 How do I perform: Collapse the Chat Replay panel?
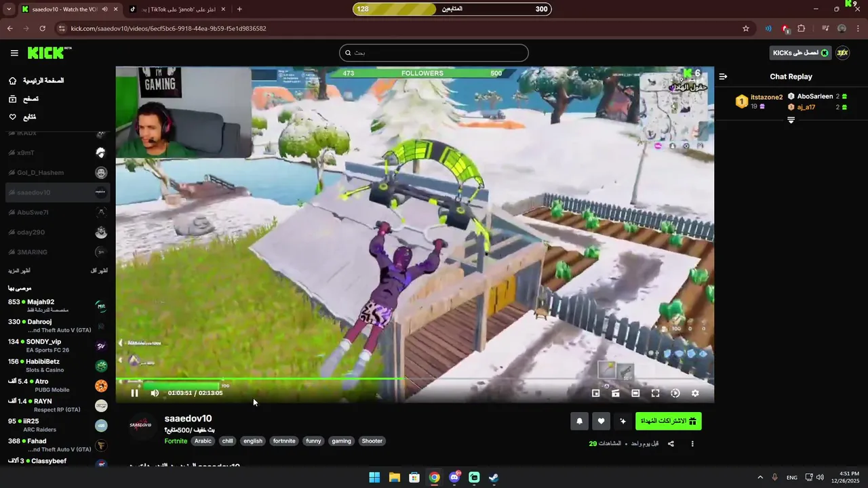click(x=723, y=77)
